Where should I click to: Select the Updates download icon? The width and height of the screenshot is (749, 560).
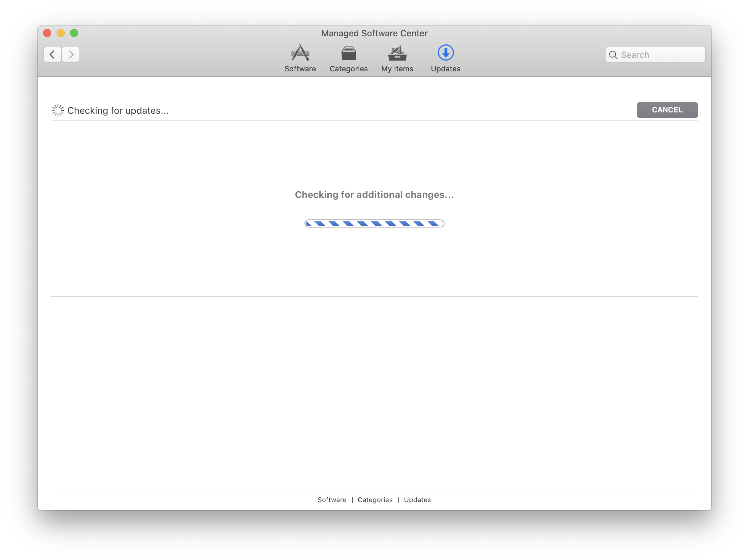click(445, 53)
